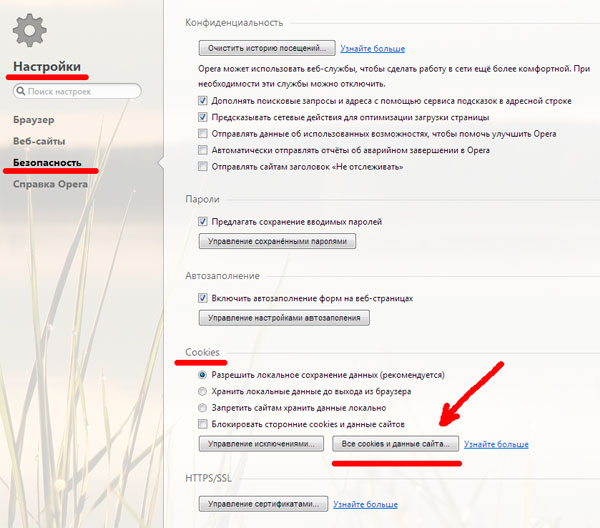Choose "Запретить сайтам хранить данные локально"
Image resolution: width=600 pixels, height=528 pixels.
pos(203,408)
